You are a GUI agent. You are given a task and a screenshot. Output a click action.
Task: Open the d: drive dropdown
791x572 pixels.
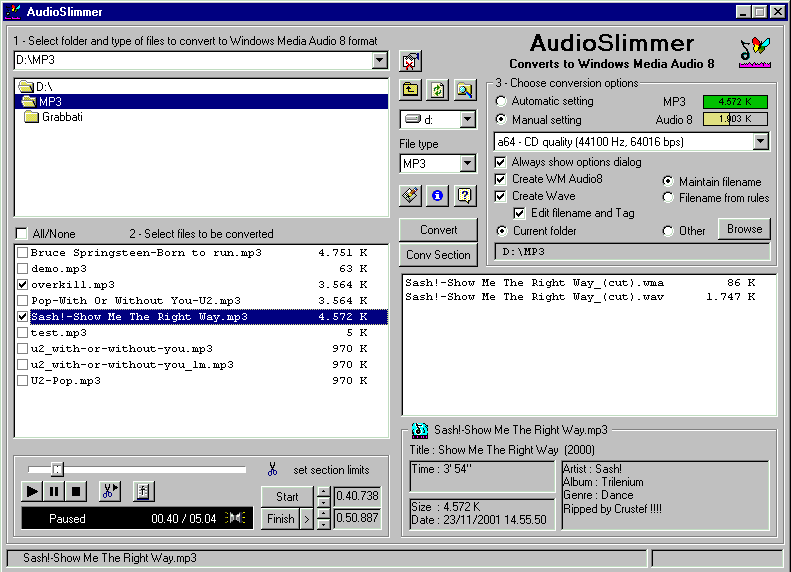tap(468, 120)
